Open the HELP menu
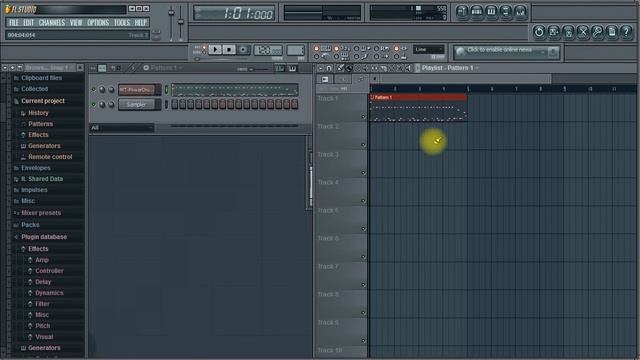This screenshot has width=640, height=360. click(140, 22)
